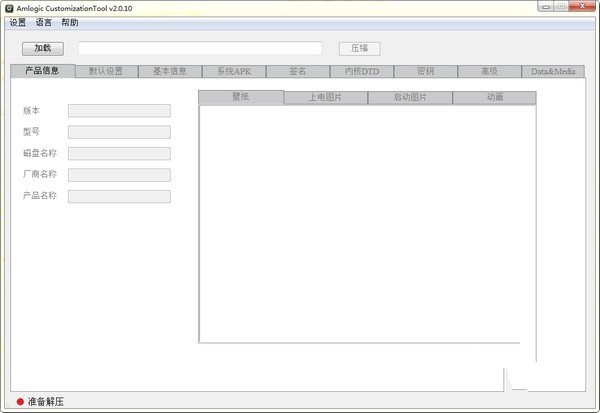Switch to the 动画 sub-tab
This screenshot has height=413, width=600.
coord(494,98)
